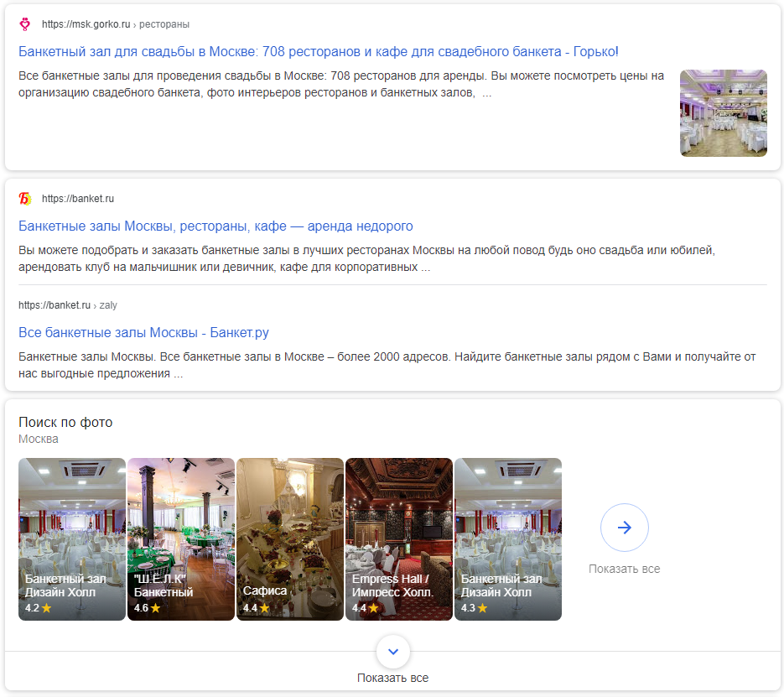
Task: Open the Сафиса photo card
Action: [290, 539]
